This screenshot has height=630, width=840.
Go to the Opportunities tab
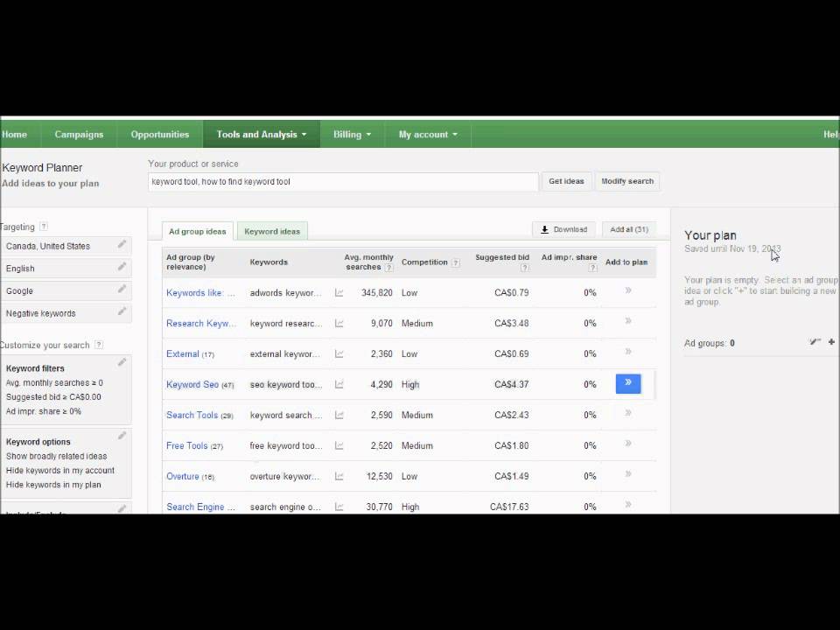(159, 134)
